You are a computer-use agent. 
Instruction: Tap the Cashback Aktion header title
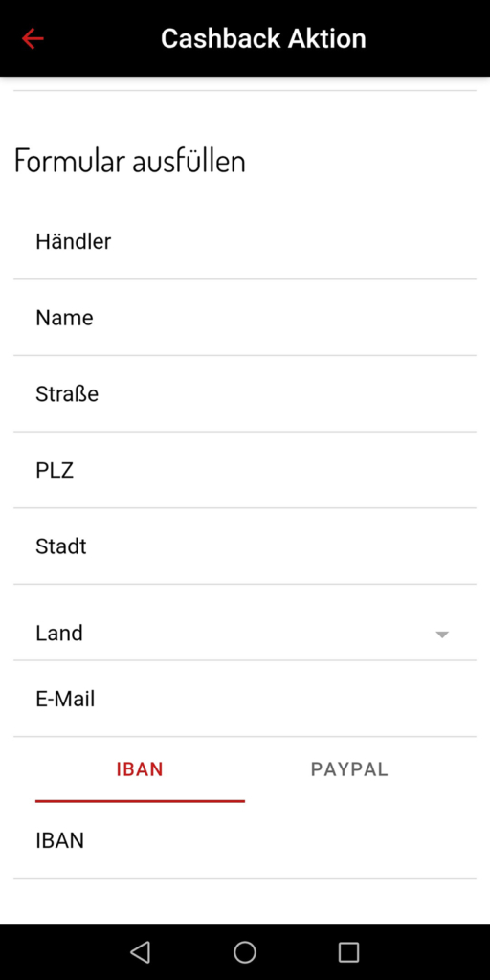(x=263, y=38)
